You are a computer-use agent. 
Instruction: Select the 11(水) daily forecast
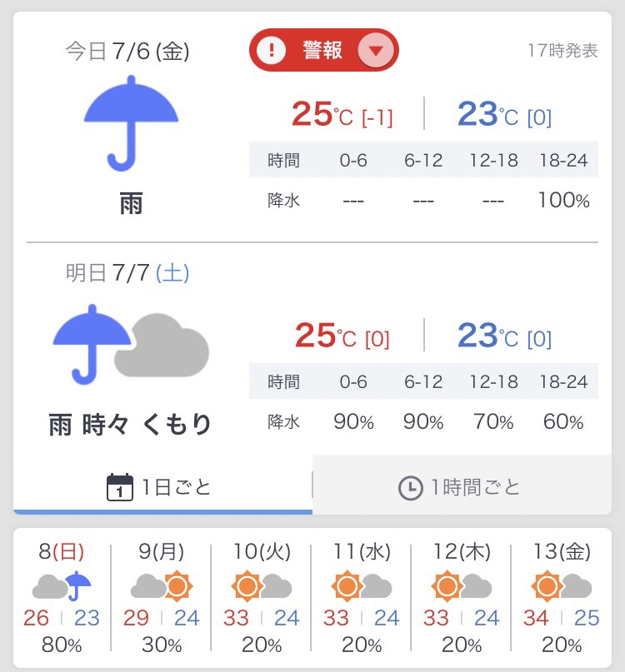coord(361,598)
